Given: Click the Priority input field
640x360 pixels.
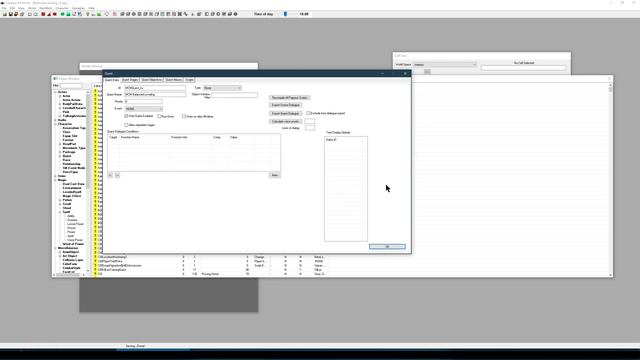Looking at the screenshot, I should point(143,101).
